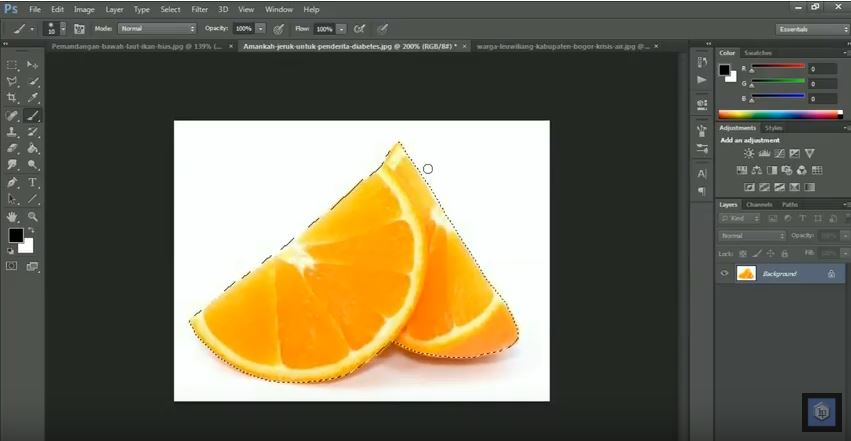Open the Brush Preset picker arrow
The height and width of the screenshot is (441, 851).
63,29
